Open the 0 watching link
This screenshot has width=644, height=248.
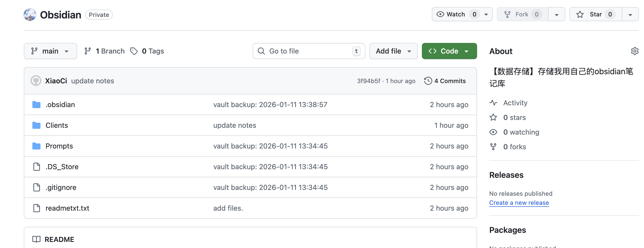[521, 132]
